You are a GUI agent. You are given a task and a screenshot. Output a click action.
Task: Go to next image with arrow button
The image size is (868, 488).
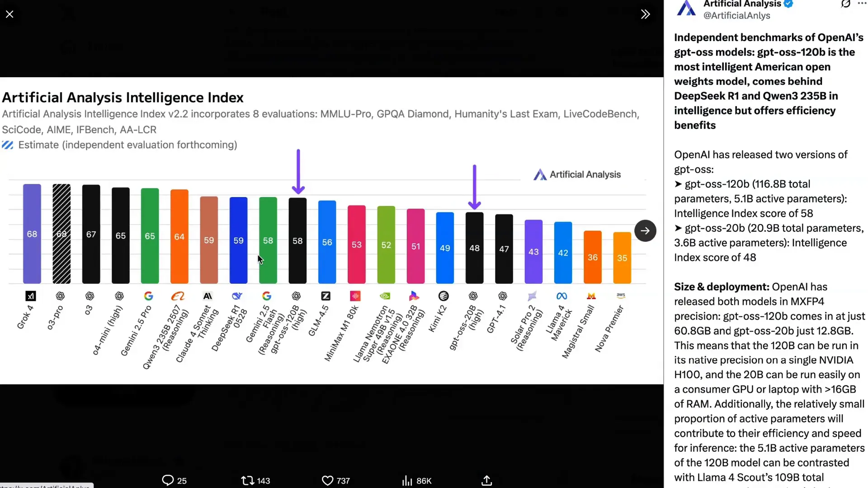[645, 231]
